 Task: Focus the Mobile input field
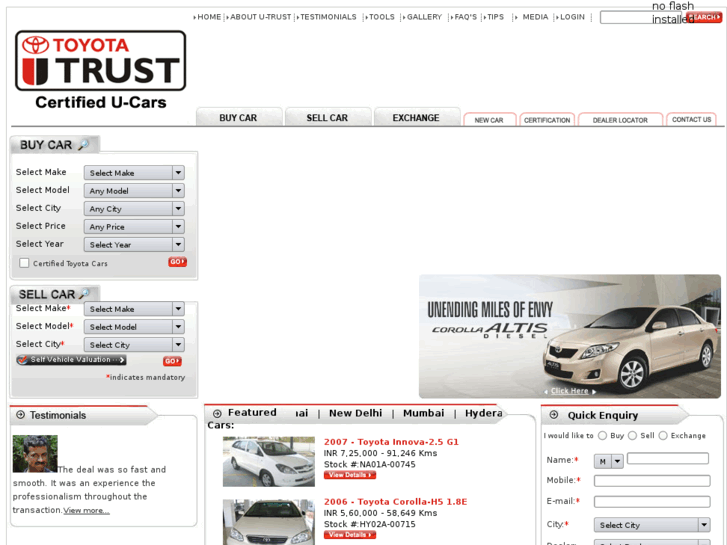(652, 481)
